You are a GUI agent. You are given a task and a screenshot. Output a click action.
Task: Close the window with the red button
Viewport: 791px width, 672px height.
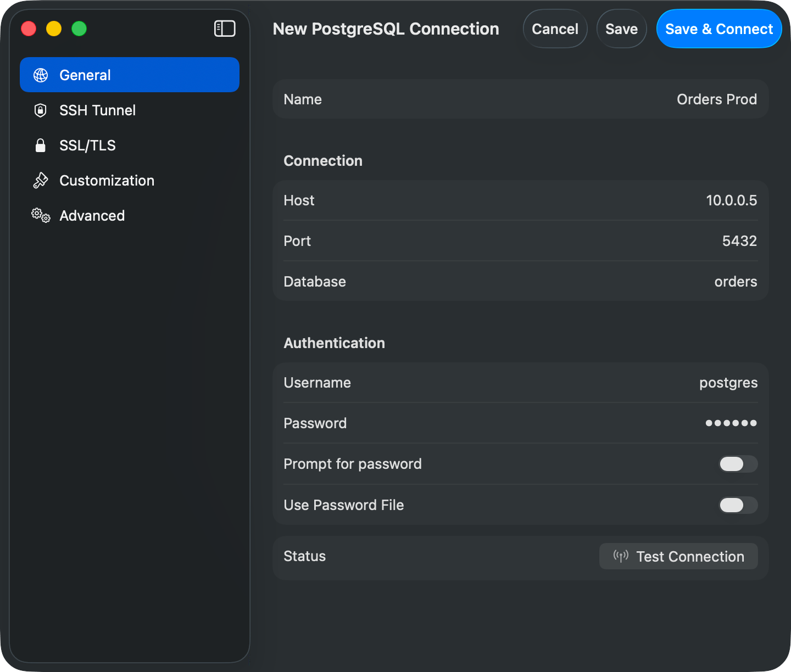[x=29, y=29]
